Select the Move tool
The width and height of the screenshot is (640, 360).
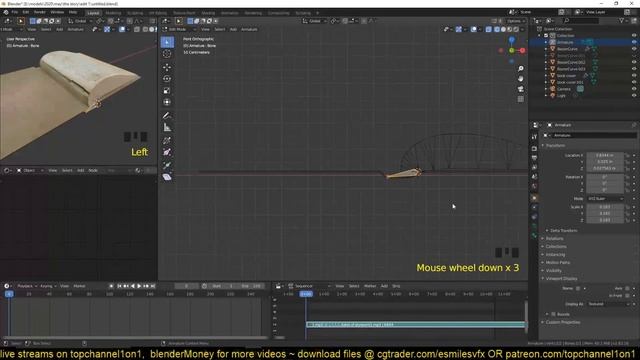167,67
